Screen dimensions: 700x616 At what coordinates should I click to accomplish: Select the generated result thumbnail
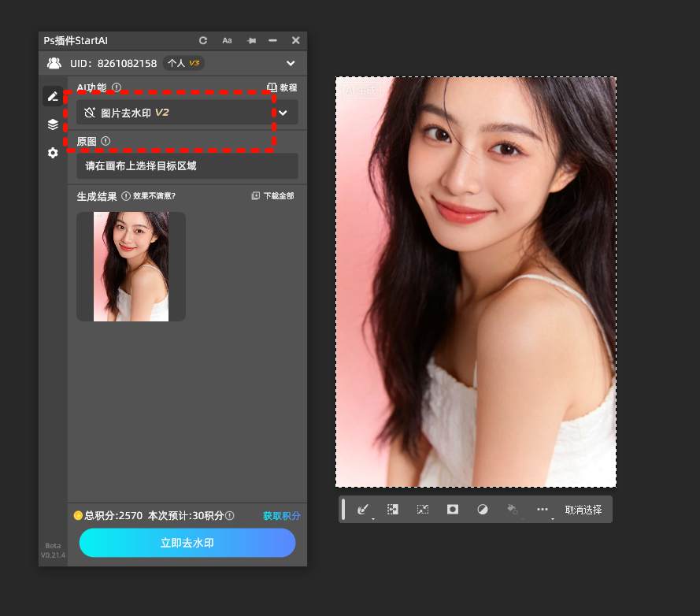(x=131, y=266)
